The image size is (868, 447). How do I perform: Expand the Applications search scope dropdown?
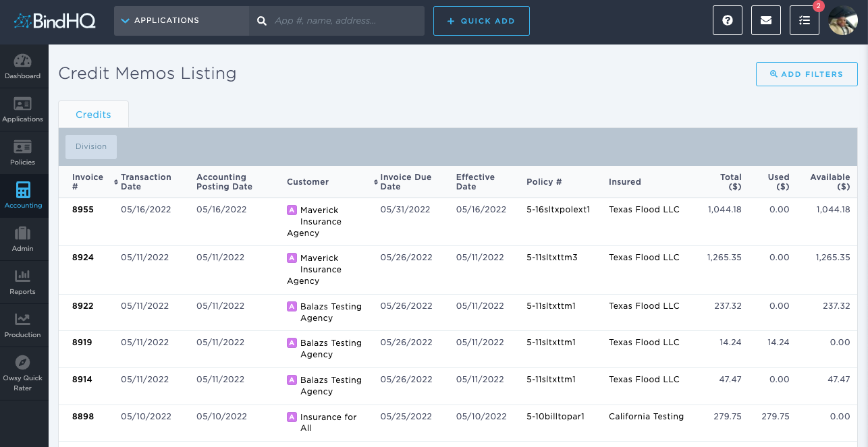click(182, 21)
